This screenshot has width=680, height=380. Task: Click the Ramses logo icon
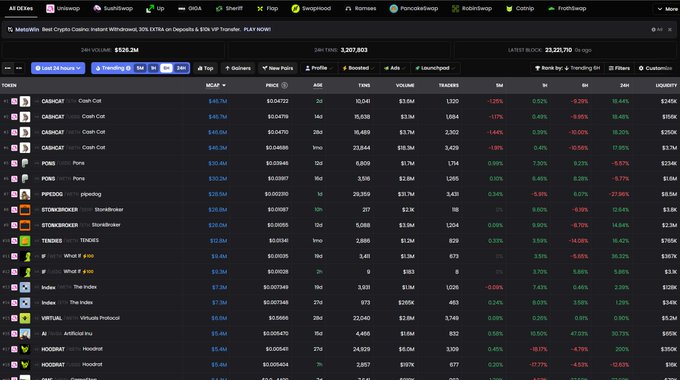coord(348,9)
